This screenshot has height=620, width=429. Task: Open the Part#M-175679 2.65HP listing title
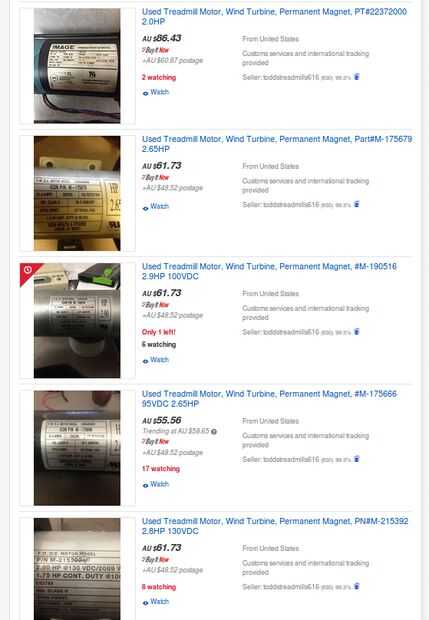click(277, 144)
